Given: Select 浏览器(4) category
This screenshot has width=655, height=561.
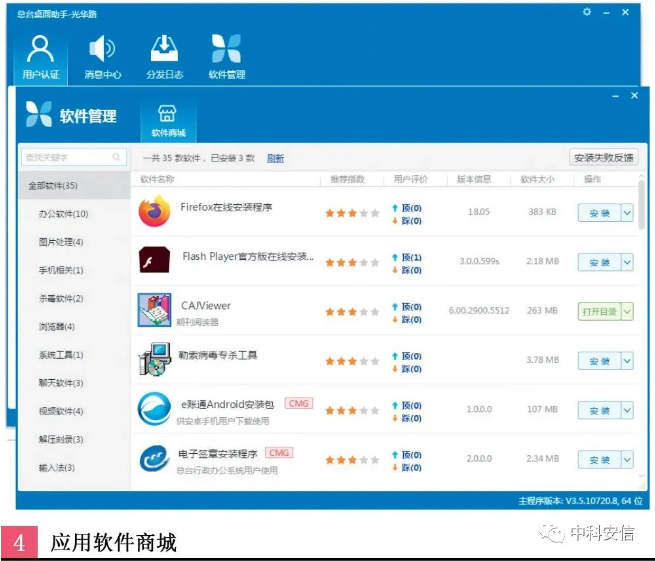Looking at the screenshot, I should pyautogui.click(x=57, y=327).
